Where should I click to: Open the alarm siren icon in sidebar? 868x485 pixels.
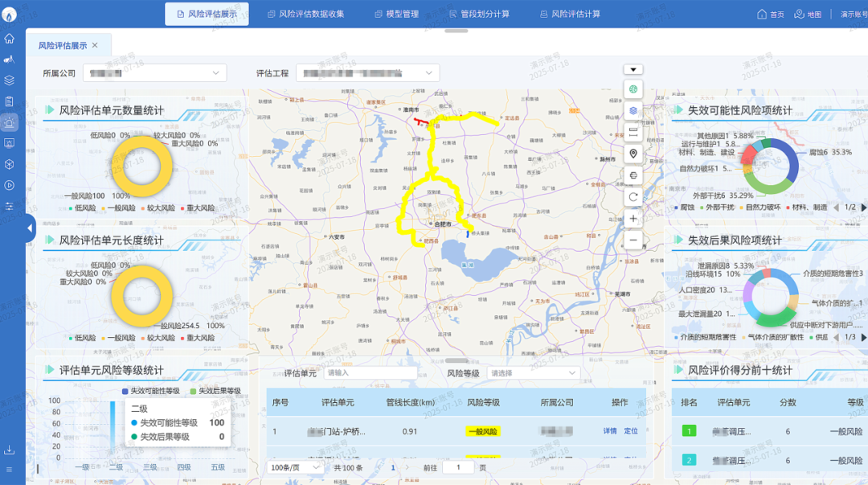[10, 122]
